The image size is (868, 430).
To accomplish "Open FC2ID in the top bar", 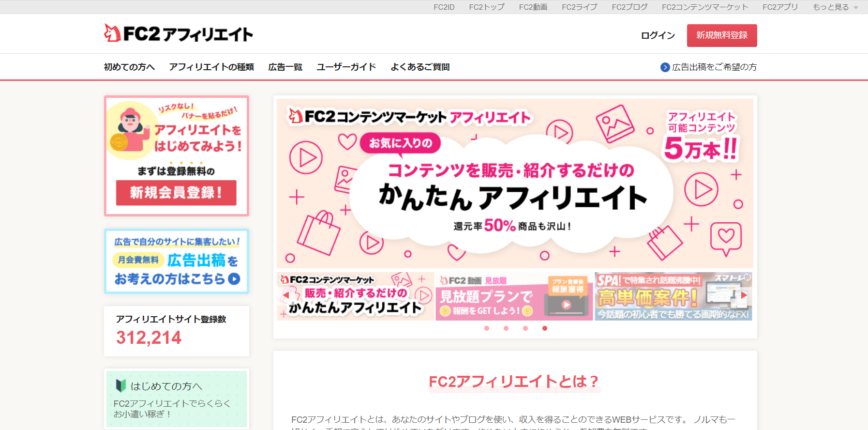I will 444,7.
